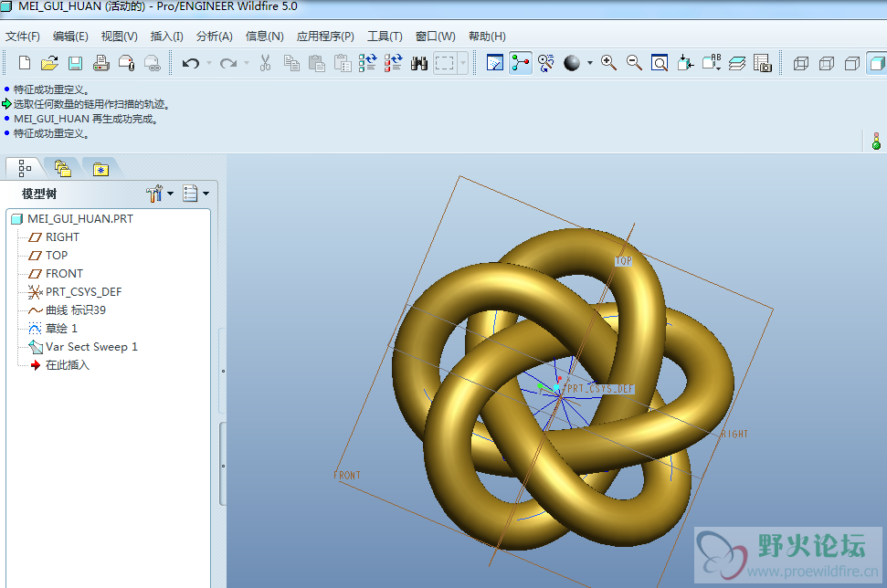Open the Reorient view icon
The image size is (887, 588).
(685, 63)
